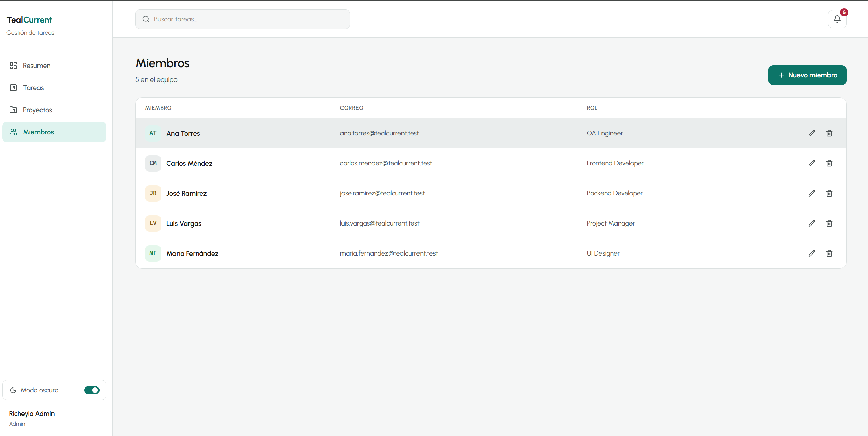Click email maria.fernandez@tealcurrent.test

coord(389,253)
